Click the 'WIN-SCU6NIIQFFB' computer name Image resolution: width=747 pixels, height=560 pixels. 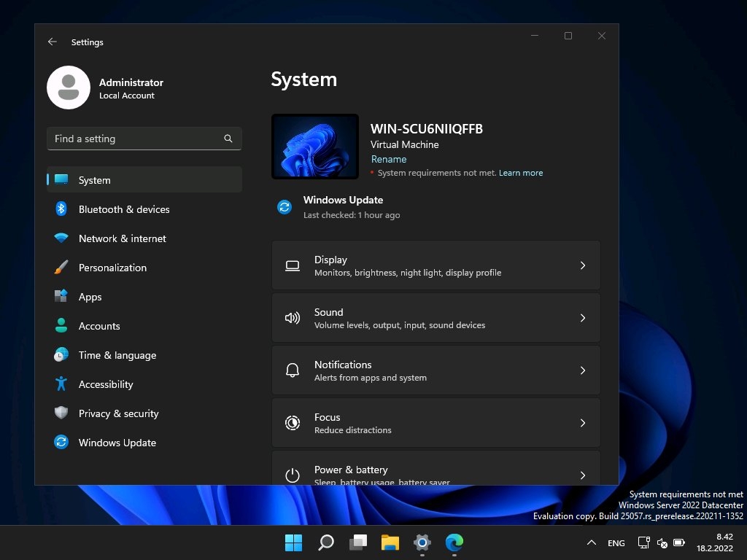point(426,128)
